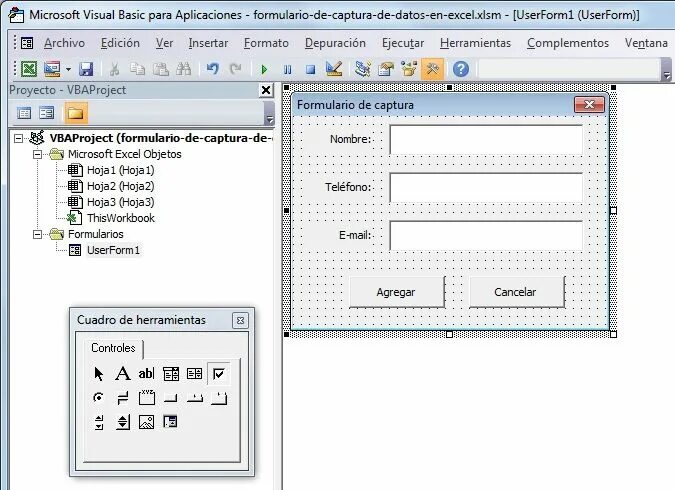Click the Insert UserForm toolbar icon
The height and width of the screenshot is (490, 675).
tap(52, 69)
